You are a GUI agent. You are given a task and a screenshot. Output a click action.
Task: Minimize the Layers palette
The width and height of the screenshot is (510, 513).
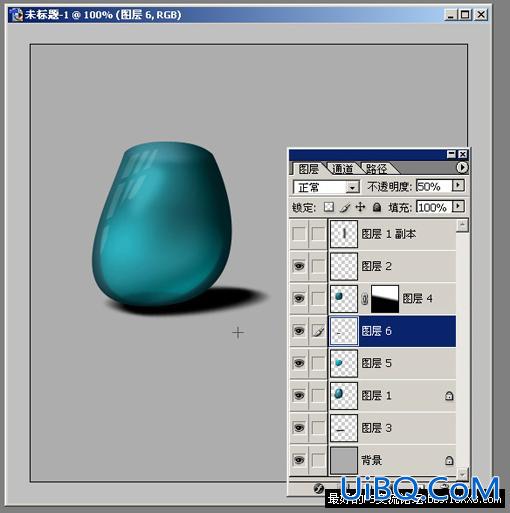(451, 154)
